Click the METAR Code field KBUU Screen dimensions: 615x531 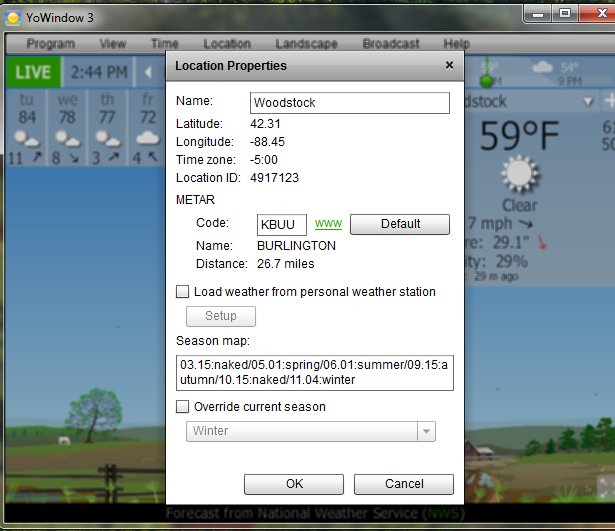[x=282, y=225]
